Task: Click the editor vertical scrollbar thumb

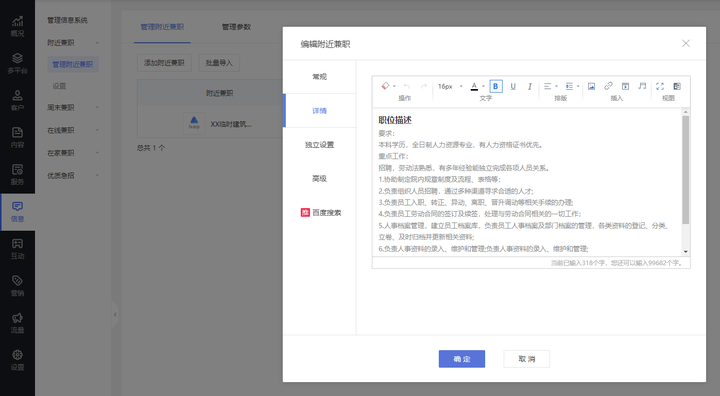Action: [x=686, y=170]
